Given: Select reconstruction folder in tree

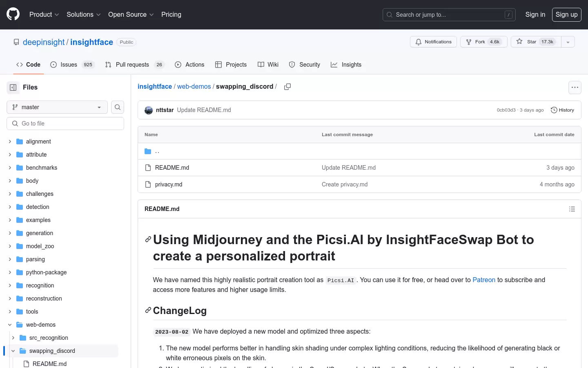Looking at the screenshot, I should tap(44, 298).
